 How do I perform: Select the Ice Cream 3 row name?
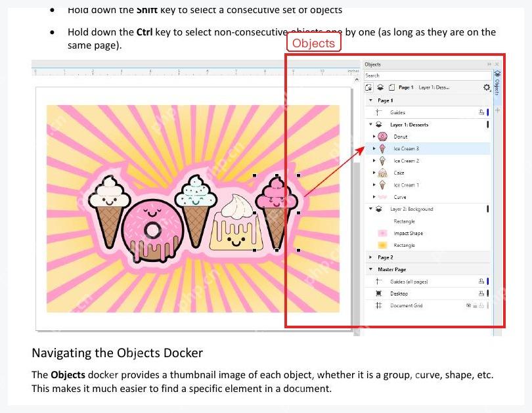(x=406, y=148)
